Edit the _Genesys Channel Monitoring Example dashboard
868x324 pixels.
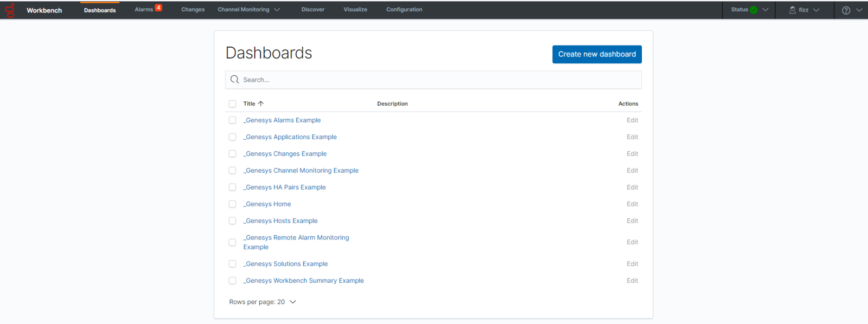coord(632,171)
